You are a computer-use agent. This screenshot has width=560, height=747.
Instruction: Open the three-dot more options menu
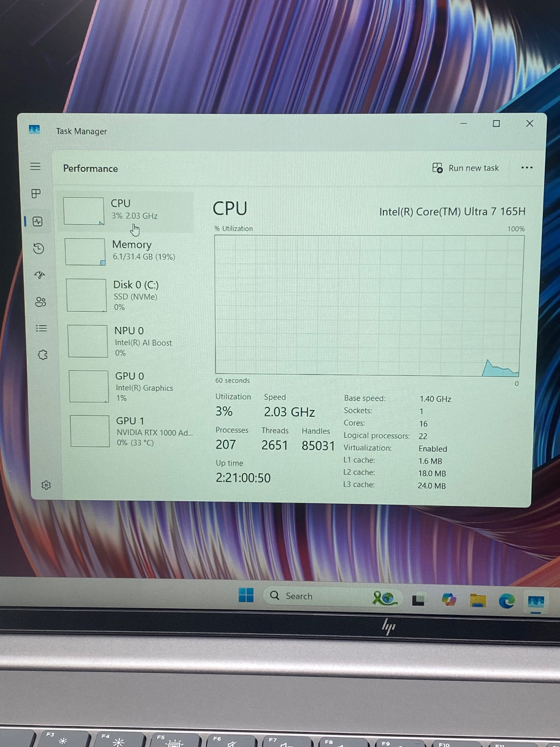pos(527,168)
